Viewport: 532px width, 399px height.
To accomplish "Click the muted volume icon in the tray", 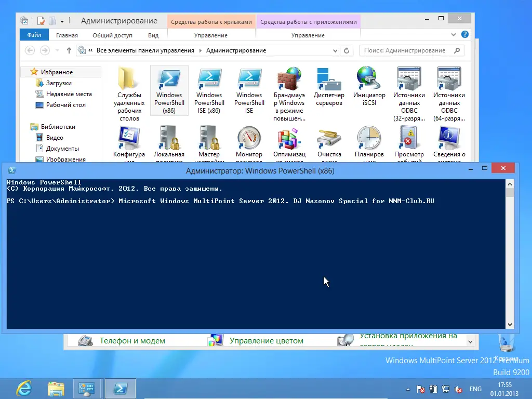I will click(x=459, y=389).
